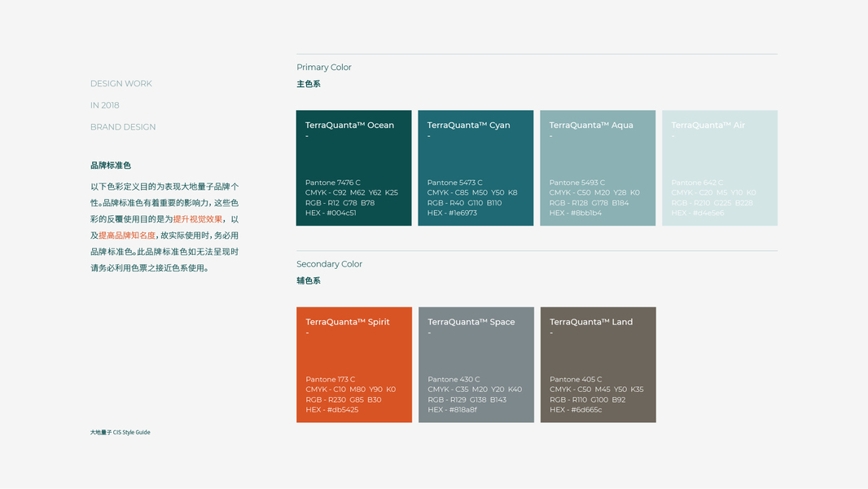Viewport: 868px width, 489px height.
Task: Click the TerraQuanta Ocean color swatch
Action: point(353,168)
